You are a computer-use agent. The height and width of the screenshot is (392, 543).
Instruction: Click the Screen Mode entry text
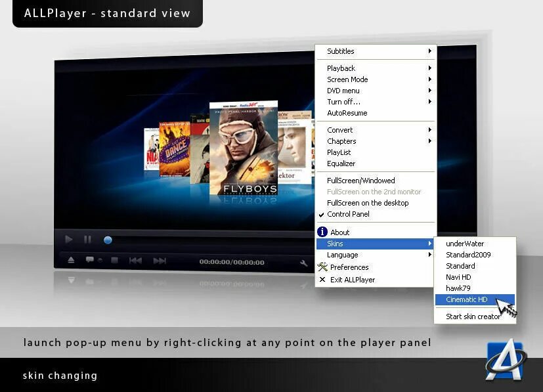347,79
